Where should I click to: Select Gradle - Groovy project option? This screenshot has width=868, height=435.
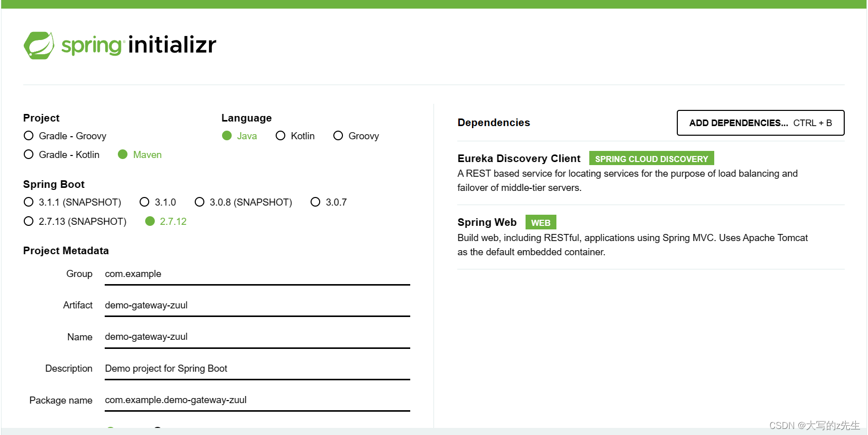pos(65,136)
